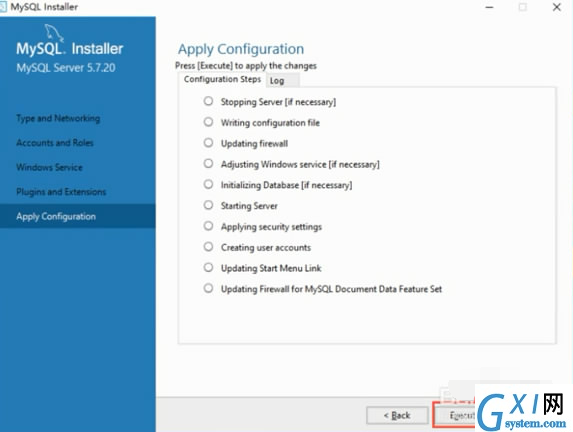
Task: Click 'Adjusting Windows service [if necessary]' text
Action: pyautogui.click(x=300, y=164)
